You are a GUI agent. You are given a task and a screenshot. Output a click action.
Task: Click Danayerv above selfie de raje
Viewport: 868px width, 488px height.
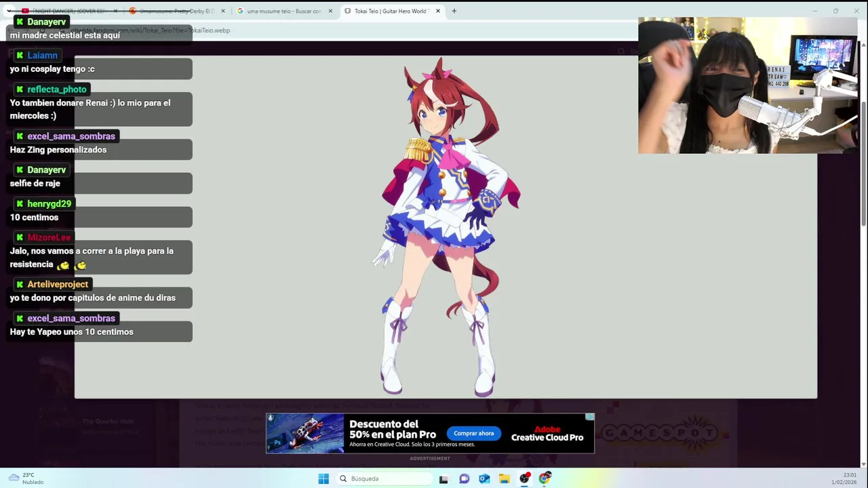point(46,170)
